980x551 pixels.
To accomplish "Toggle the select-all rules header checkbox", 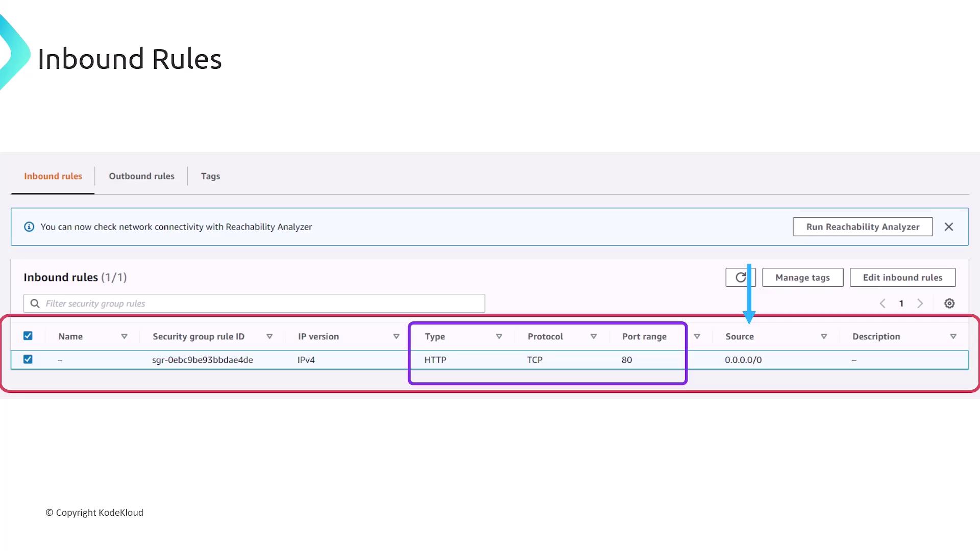I will [28, 336].
